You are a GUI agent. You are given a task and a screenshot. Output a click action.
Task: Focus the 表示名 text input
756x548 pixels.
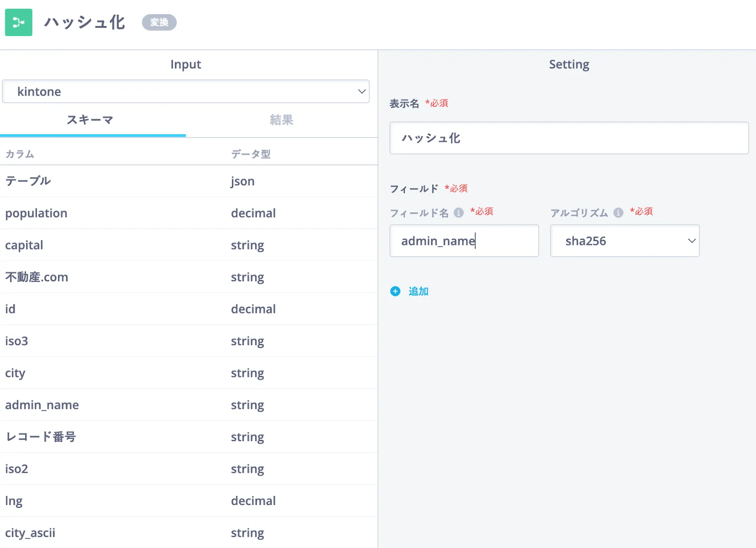568,138
